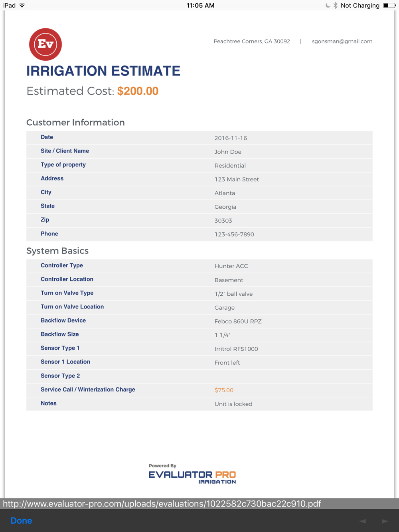Screen dimensions: 399x532
Task: Tap the back navigation arrow
Action: coord(363,521)
